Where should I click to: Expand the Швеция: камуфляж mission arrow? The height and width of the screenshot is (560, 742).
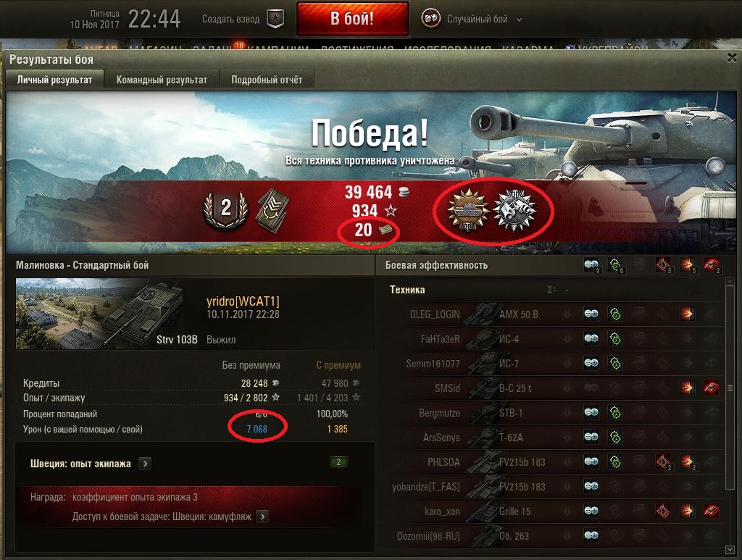tap(262, 517)
